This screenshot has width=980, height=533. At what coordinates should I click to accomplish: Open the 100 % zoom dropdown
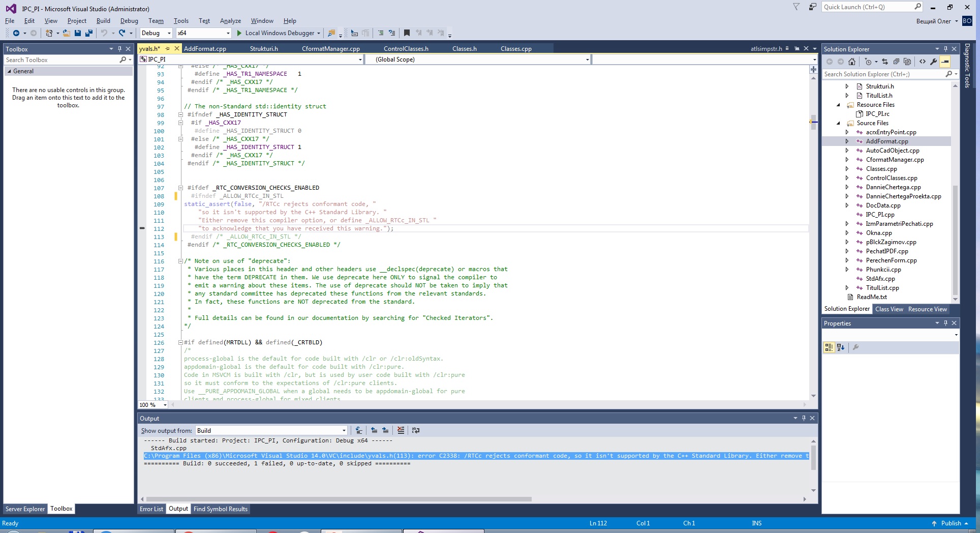pos(153,405)
